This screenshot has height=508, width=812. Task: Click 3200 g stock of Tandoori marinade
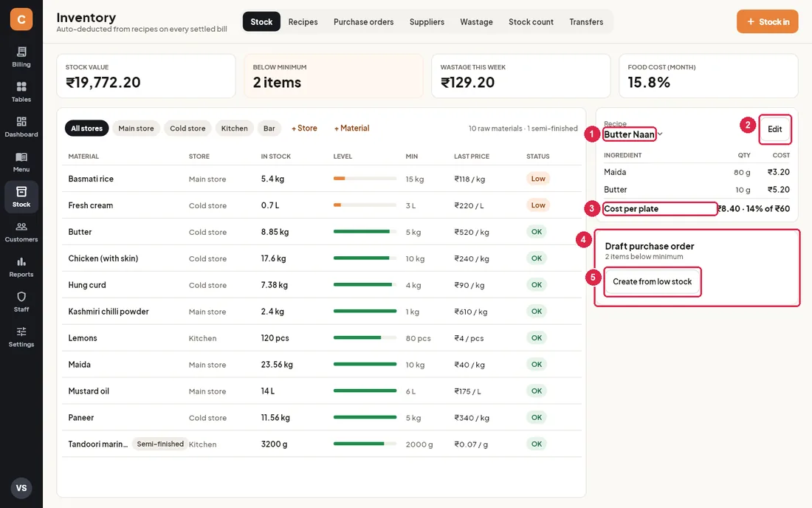point(274,444)
